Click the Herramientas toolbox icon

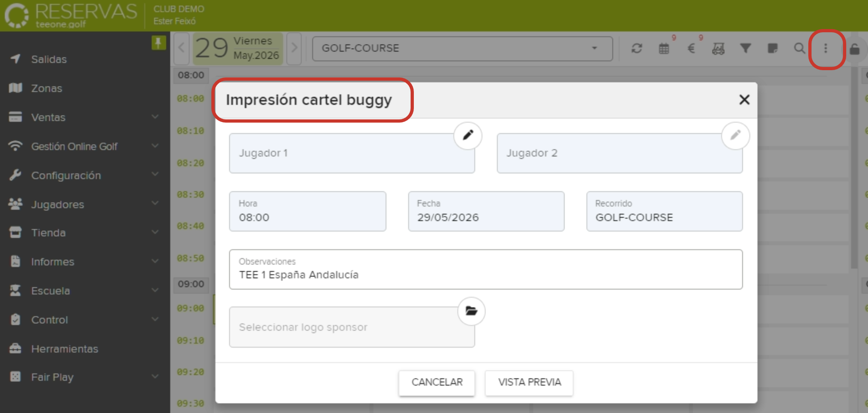pos(15,348)
